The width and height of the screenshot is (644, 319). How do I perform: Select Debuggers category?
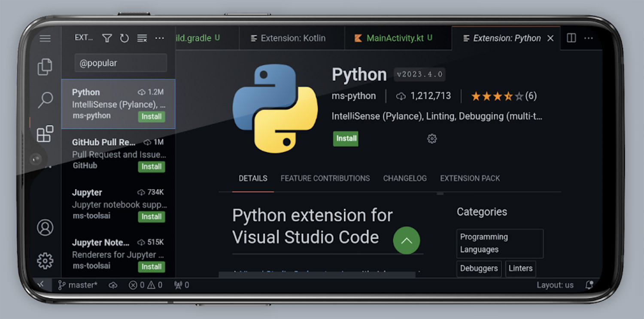(x=479, y=268)
